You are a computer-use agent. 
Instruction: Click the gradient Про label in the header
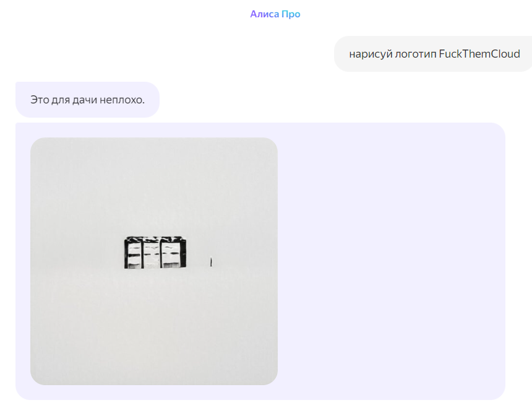click(x=291, y=14)
